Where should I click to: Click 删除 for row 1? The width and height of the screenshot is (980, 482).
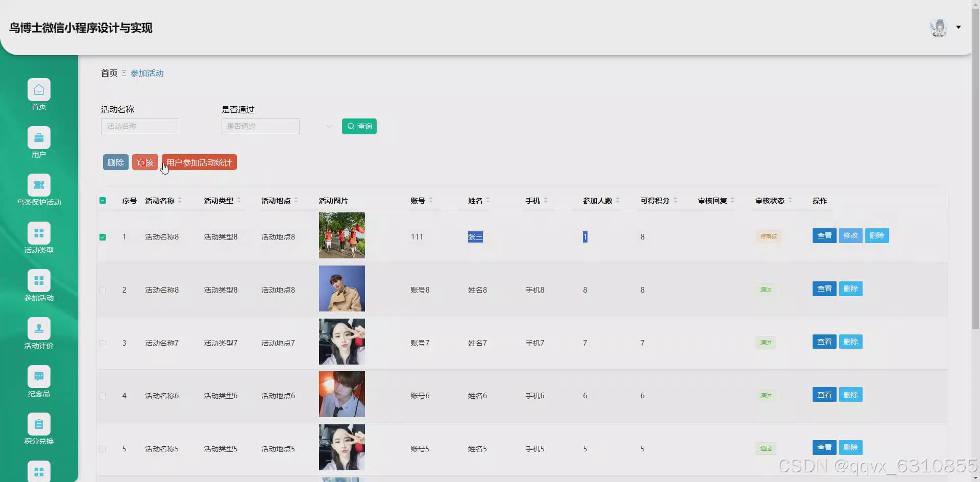click(877, 235)
